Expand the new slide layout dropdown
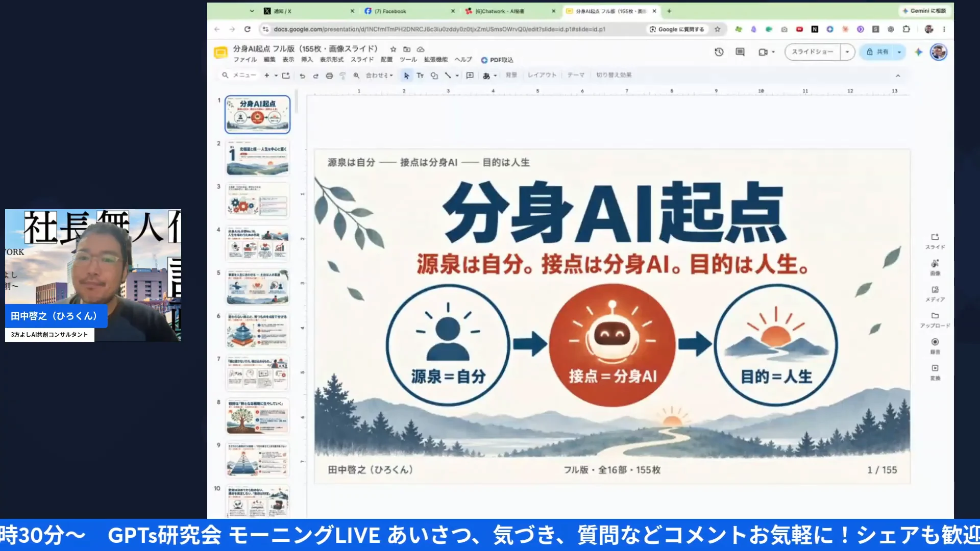 point(276,76)
